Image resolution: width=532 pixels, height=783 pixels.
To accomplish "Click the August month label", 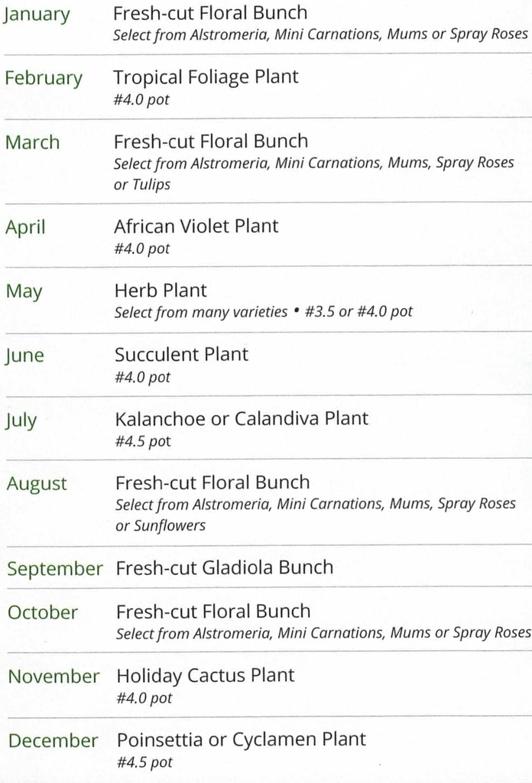I will click(37, 484).
